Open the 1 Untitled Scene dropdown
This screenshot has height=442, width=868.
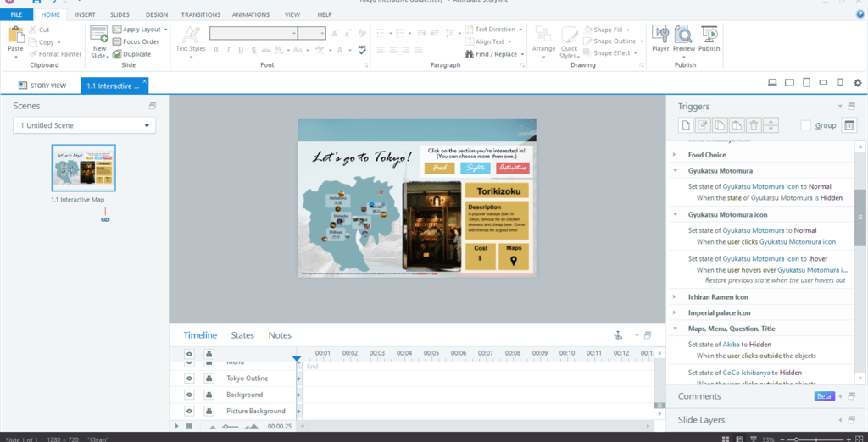click(x=84, y=125)
